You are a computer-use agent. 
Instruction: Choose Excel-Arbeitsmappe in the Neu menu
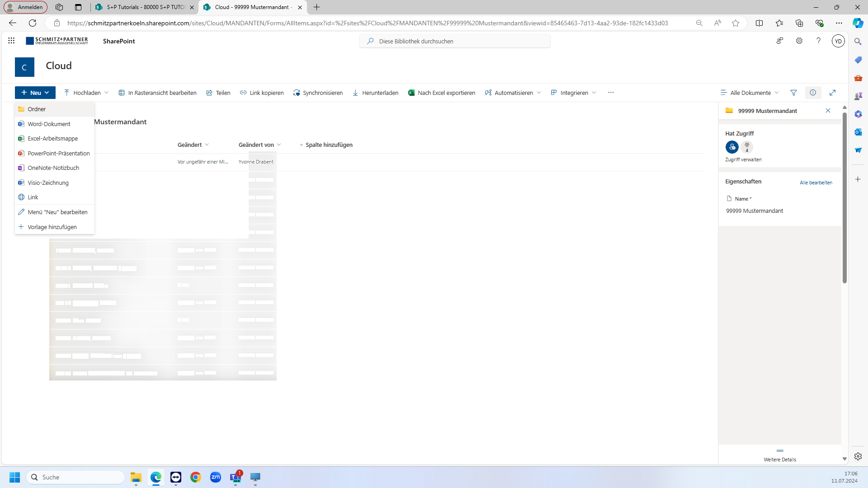pyautogui.click(x=52, y=139)
